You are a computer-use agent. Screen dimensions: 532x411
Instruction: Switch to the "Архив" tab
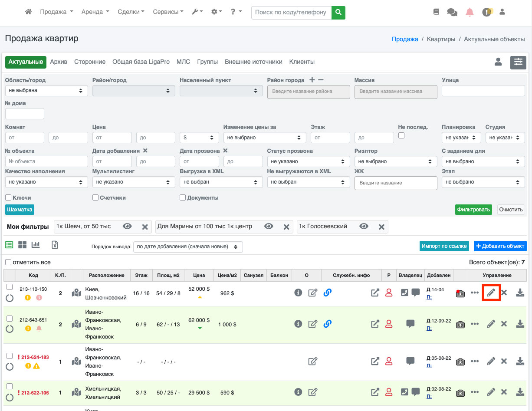(x=59, y=62)
